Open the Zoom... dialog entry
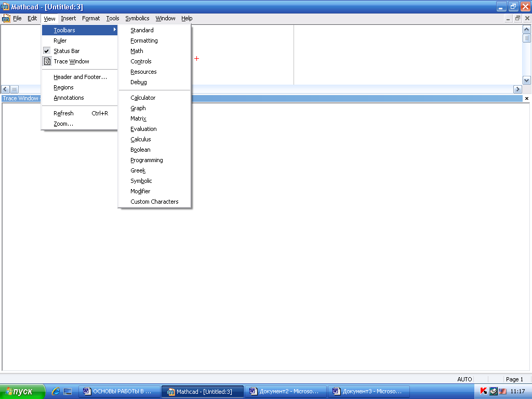The height and width of the screenshot is (399, 532). 79,124
